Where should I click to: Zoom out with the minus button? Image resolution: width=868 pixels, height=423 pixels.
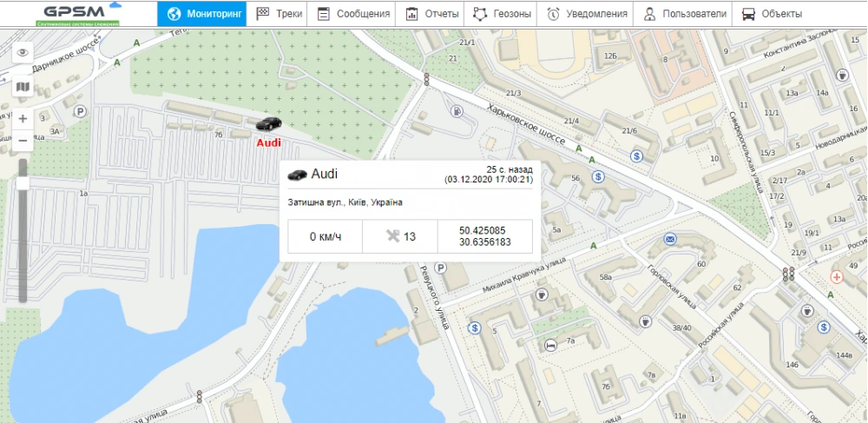click(23, 141)
